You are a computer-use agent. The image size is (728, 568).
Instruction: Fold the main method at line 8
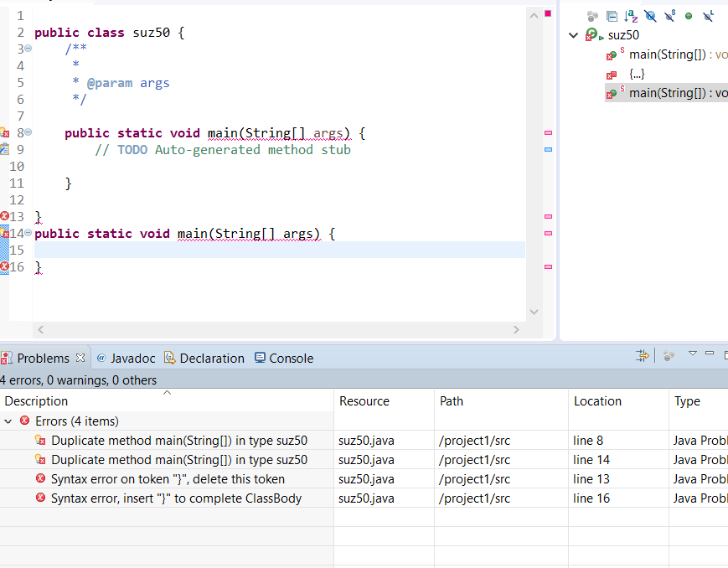28,132
